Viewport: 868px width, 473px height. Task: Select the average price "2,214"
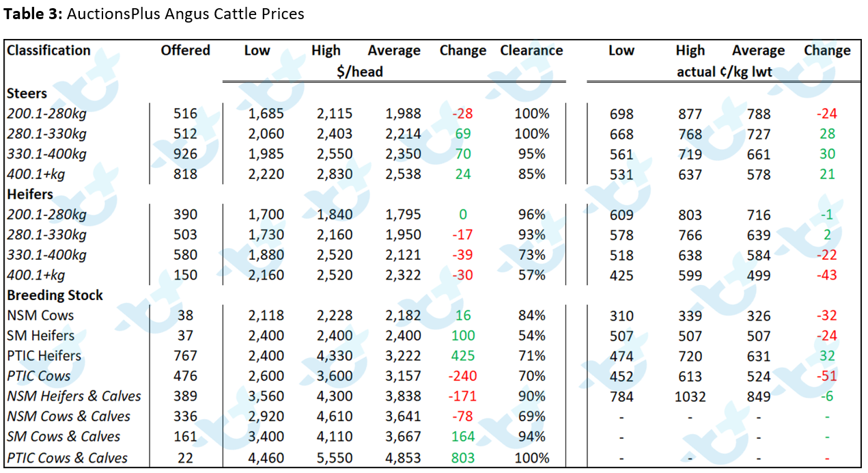(403, 134)
